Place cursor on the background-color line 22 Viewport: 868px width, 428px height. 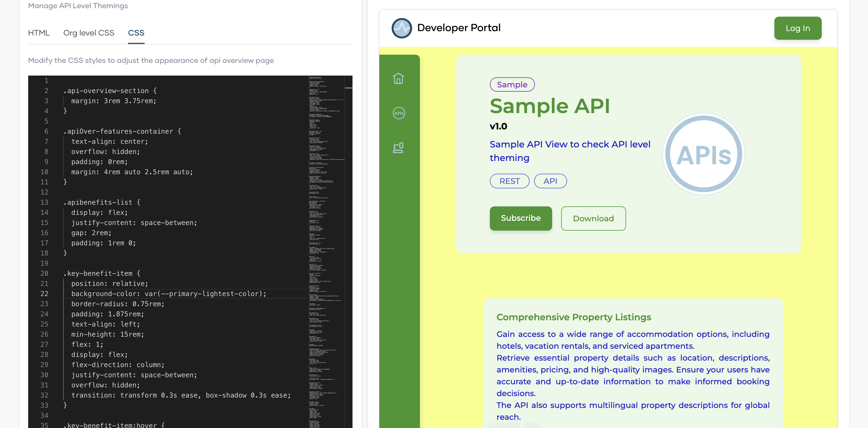click(x=168, y=294)
